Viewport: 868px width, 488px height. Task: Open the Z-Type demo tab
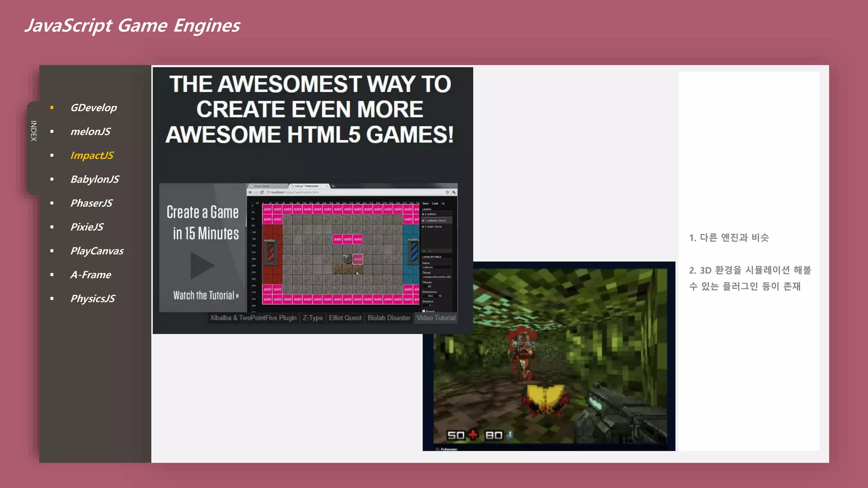pos(312,318)
